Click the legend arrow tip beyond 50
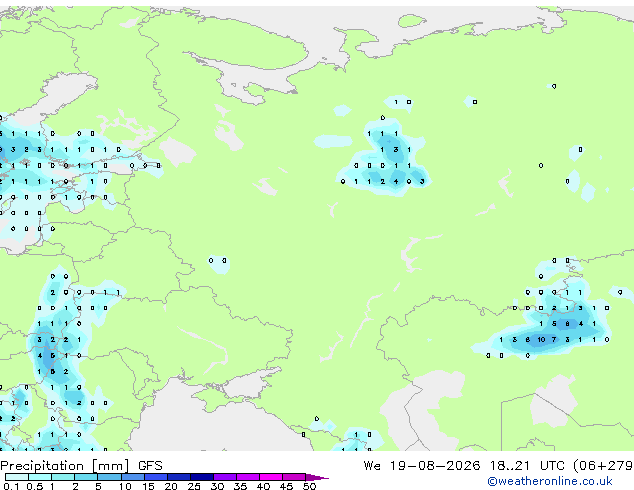The width and height of the screenshot is (634, 490). 318,477
